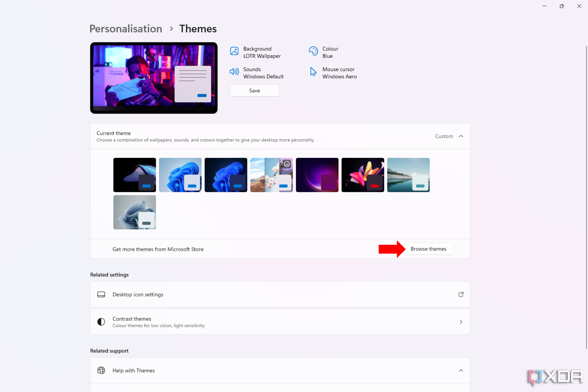Image resolution: width=588 pixels, height=392 pixels.
Task: Click spotlight badge on the cherry blossom theme
Action: [x=287, y=164]
